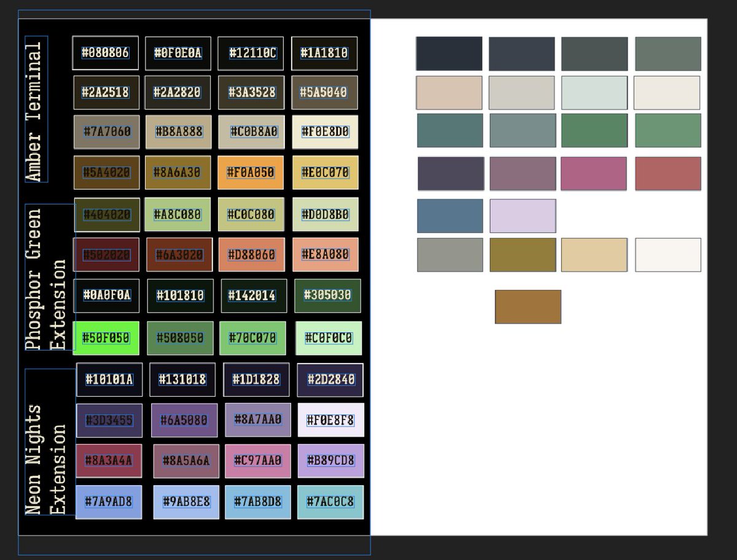Pick the #F0A050 orange swatch
Screen dimensions: 737x560
click(251, 173)
